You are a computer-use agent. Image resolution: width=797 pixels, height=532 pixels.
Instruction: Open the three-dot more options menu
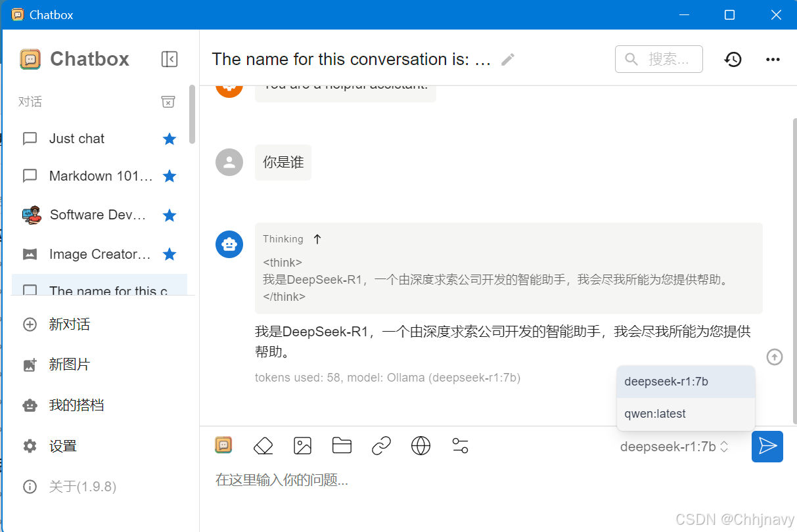point(773,59)
